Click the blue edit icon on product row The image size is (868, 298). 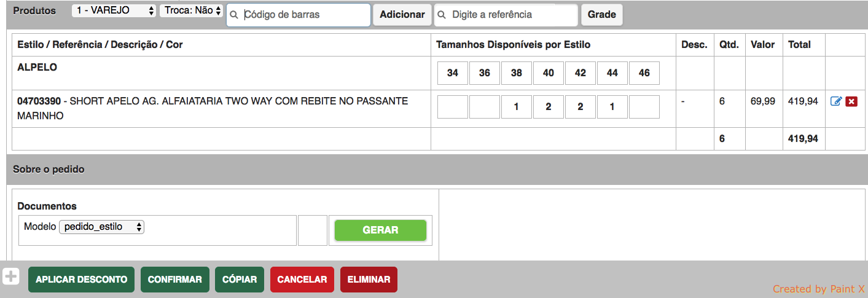835,101
